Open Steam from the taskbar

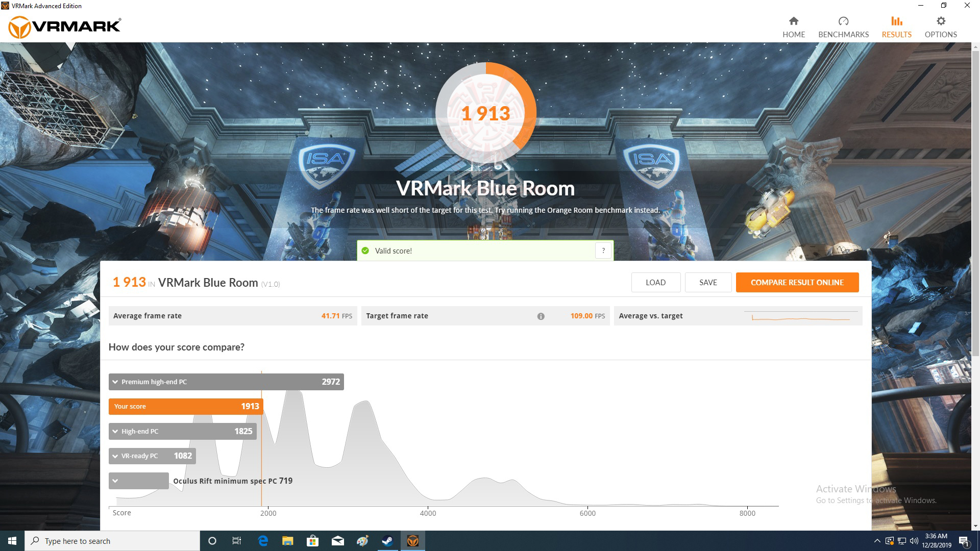click(387, 541)
